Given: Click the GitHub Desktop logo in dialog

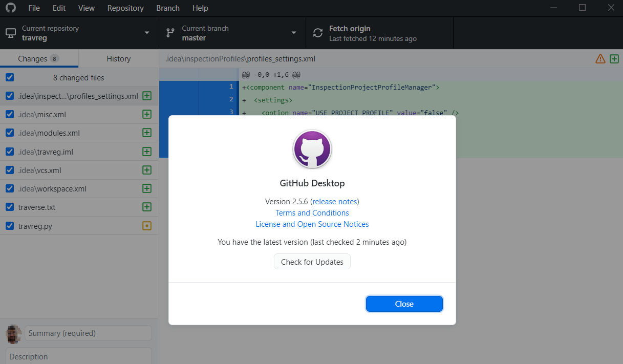Looking at the screenshot, I should tap(312, 149).
